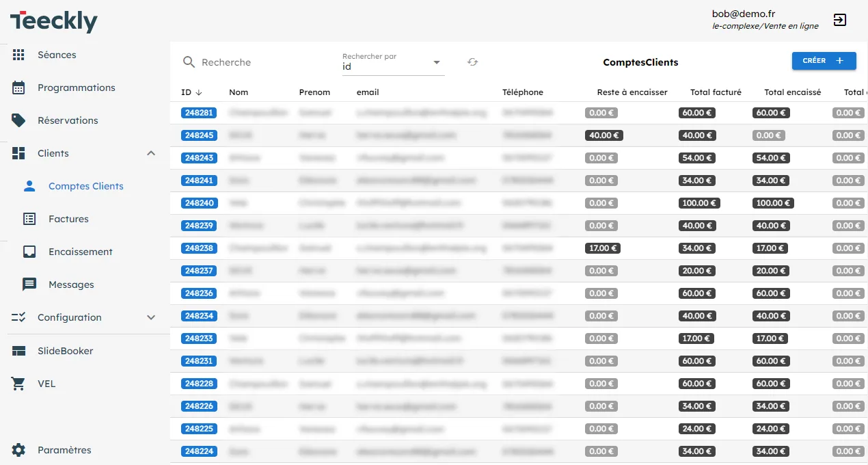The width and height of the screenshot is (868, 465).
Task: Click the 17.00 € Reste à encaisser badge
Action: (x=602, y=248)
